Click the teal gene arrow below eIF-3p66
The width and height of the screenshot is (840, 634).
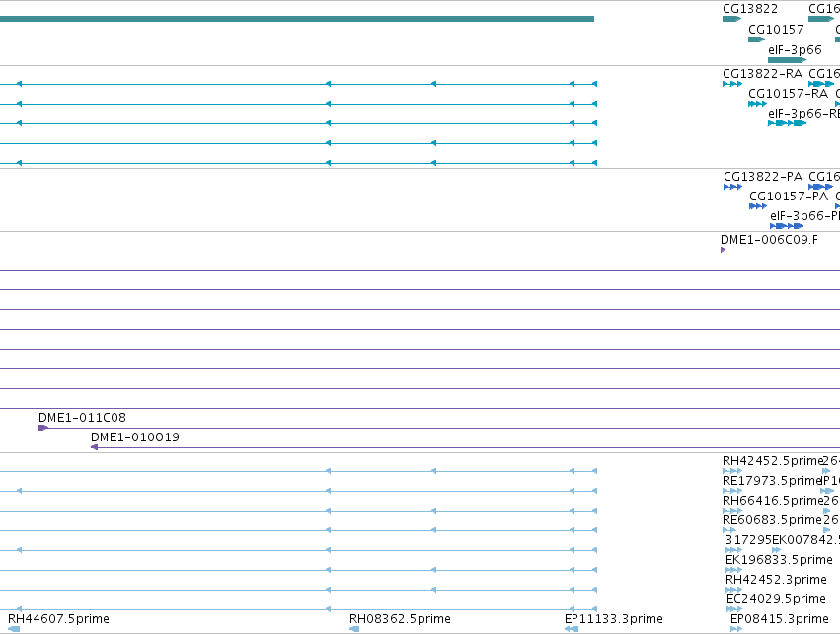pos(787,60)
